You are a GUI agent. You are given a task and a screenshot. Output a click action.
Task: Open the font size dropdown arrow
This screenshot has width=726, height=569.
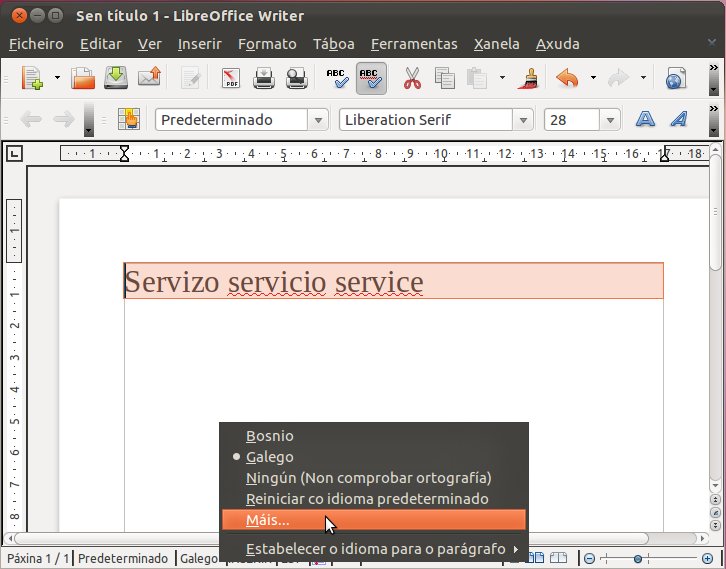tap(610, 120)
